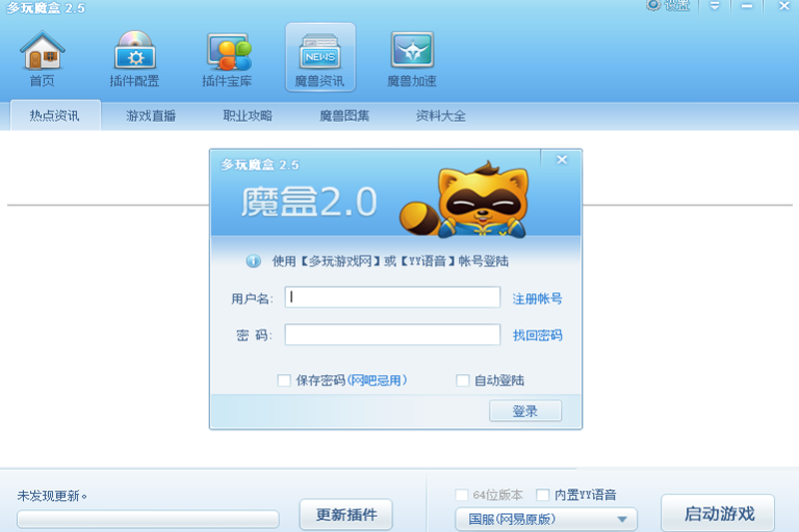Enable the 内置YY语音 checkbox
This screenshot has height=532, width=799.
click(x=542, y=495)
